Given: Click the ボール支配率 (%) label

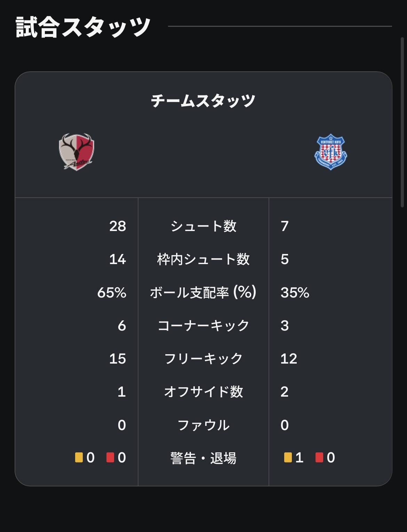Looking at the screenshot, I should [203, 292].
